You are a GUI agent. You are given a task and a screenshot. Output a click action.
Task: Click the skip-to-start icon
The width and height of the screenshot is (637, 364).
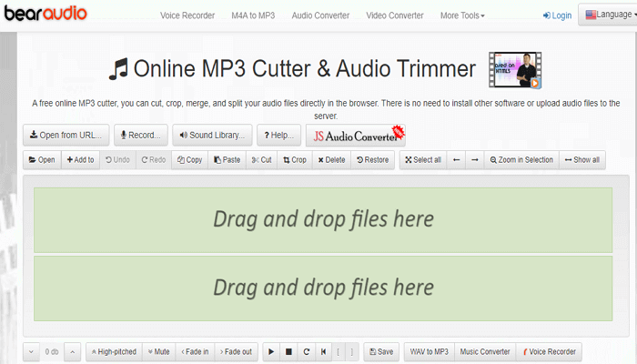(x=324, y=351)
